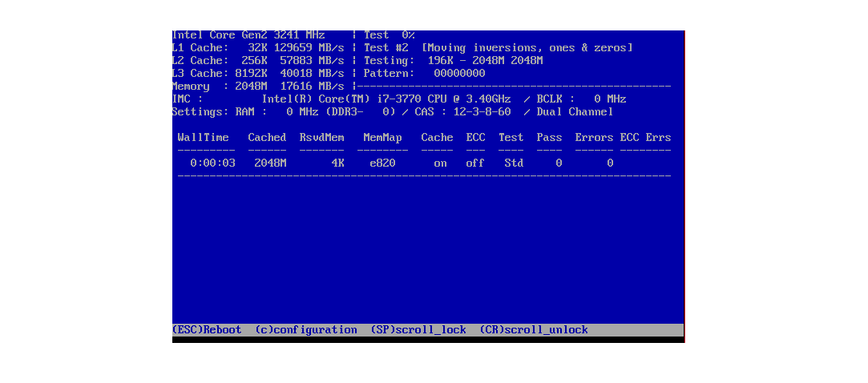868x383 pixels.
Task: Click the 'Std' test value
Action: tap(514, 163)
